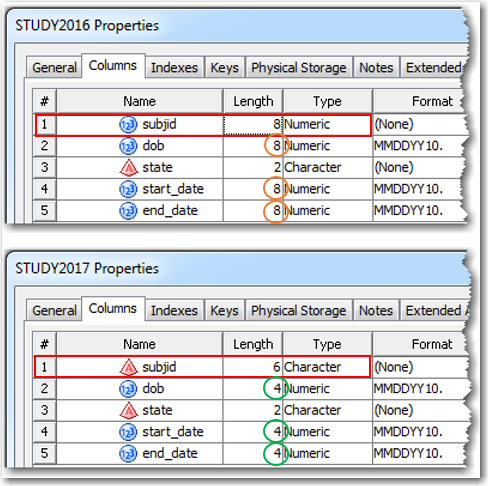Switch to Keys tab in STUDY2017 Properties
The height and width of the screenshot is (486, 488).
tap(224, 311)
